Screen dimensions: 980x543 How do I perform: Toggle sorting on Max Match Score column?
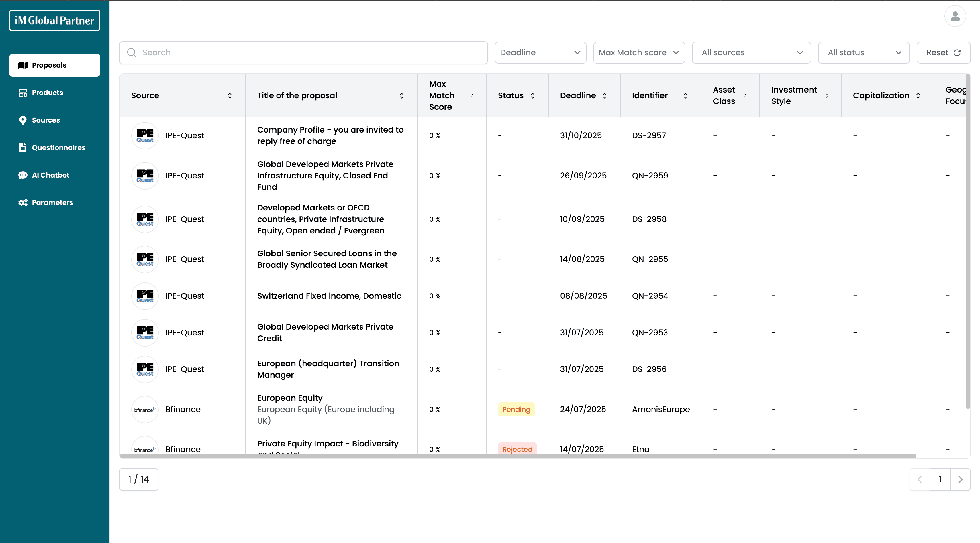[x=472, y=95]
